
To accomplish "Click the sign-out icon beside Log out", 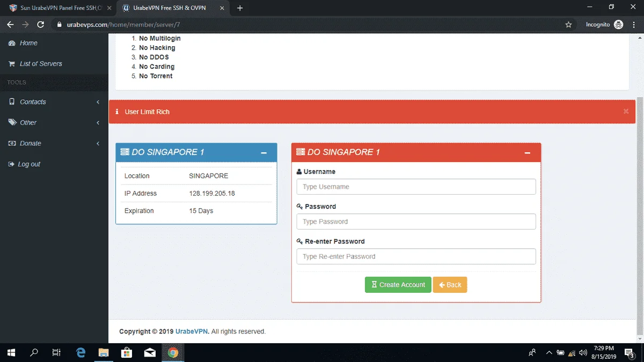I will point(11,165).
